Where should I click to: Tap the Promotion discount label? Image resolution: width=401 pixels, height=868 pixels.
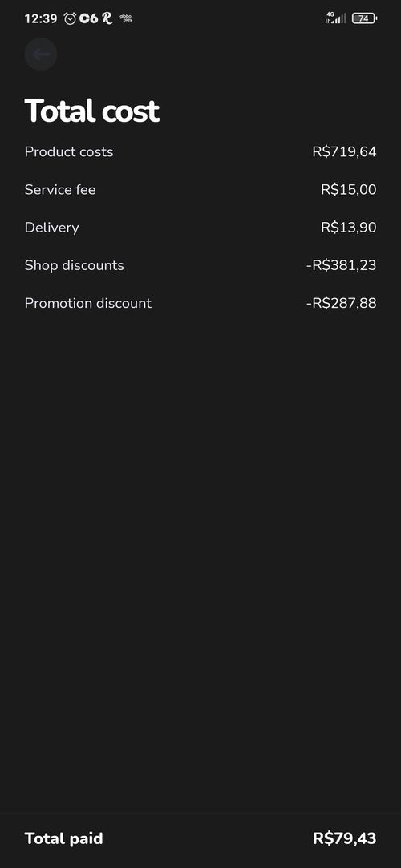pyautogui.click(x=87, y=303)
